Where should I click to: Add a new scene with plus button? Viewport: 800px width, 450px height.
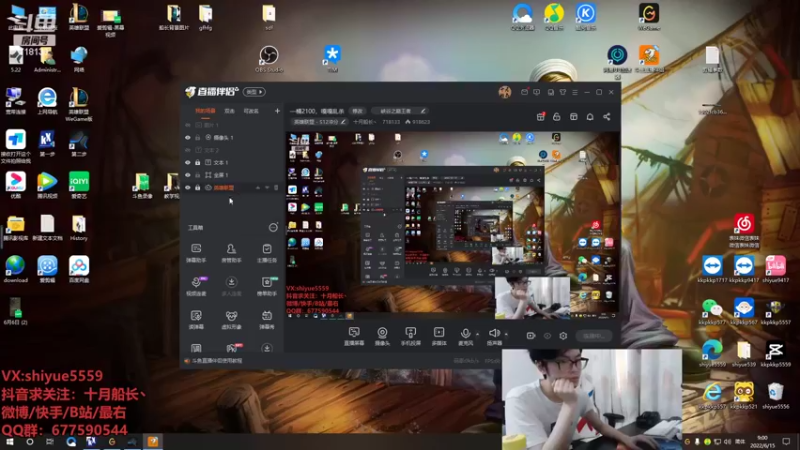[x=277, y=111]
